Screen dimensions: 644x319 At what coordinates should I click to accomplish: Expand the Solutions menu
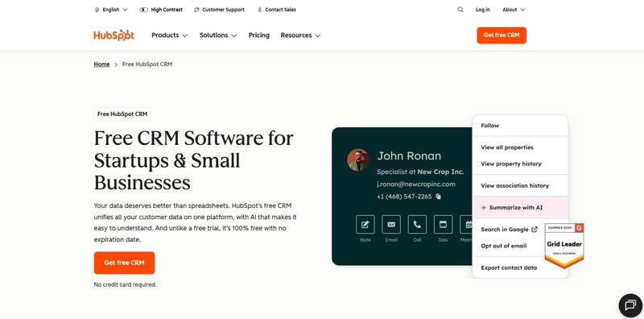click(x=218, y=35)
